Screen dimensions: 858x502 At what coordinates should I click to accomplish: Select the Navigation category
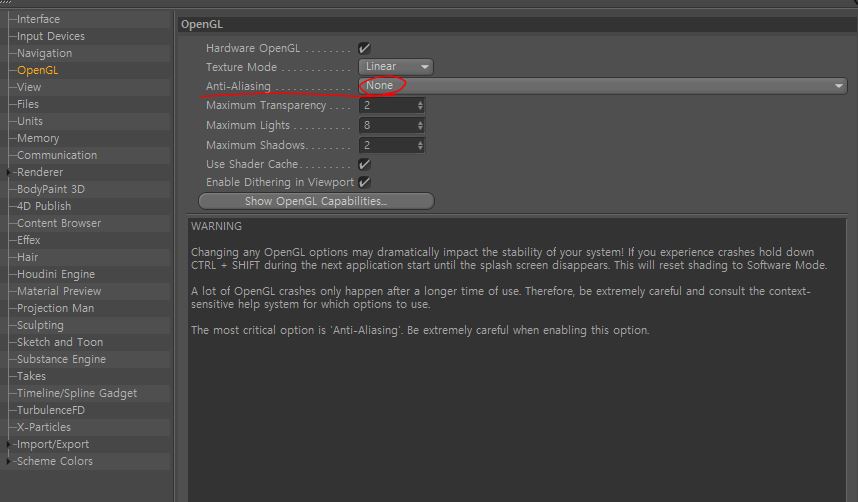(44, 53)
